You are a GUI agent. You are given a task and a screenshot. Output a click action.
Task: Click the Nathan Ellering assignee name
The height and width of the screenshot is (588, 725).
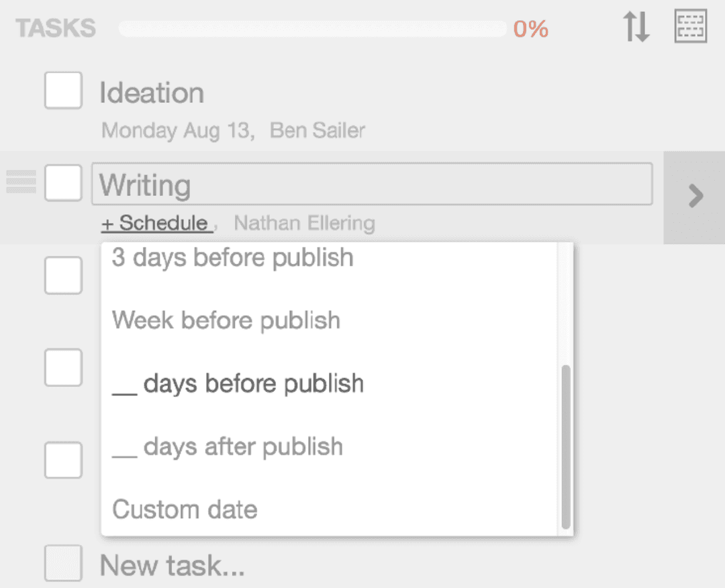(x=304, y=223)
